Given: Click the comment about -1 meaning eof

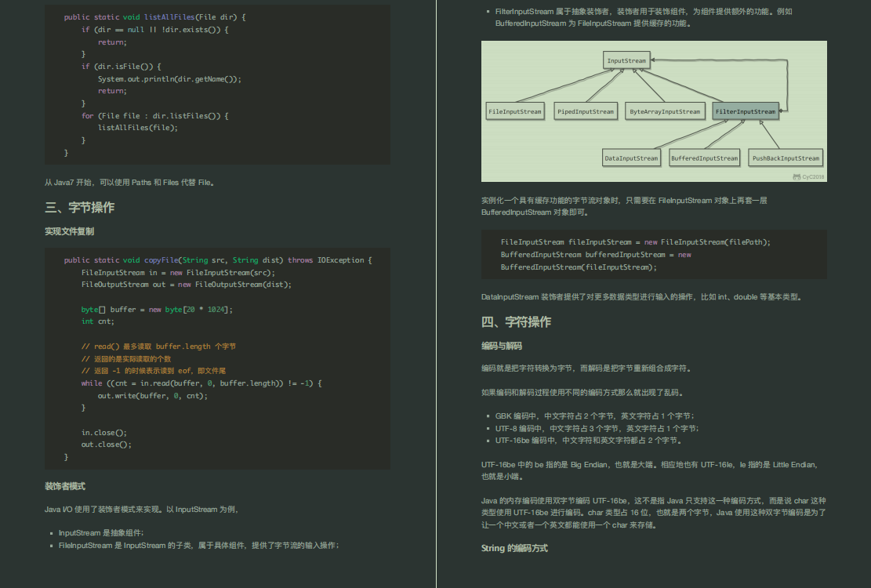Looking at the screenshot, I should coord(154,371).
